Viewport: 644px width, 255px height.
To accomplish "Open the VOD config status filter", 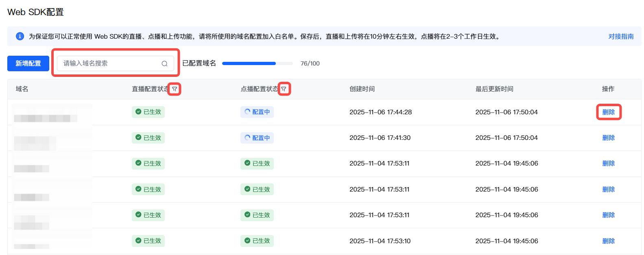I will (284, 89).
